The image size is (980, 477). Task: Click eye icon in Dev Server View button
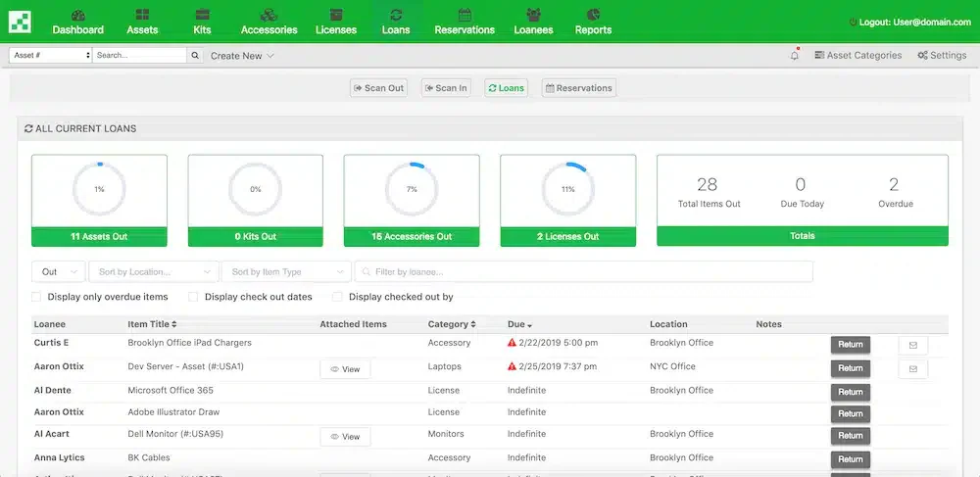[x=334, y=369]
